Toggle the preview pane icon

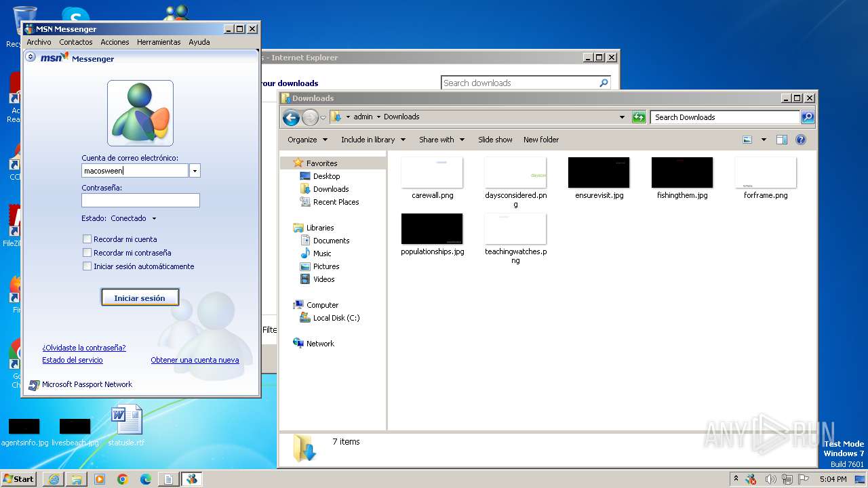tap(782, 140)
